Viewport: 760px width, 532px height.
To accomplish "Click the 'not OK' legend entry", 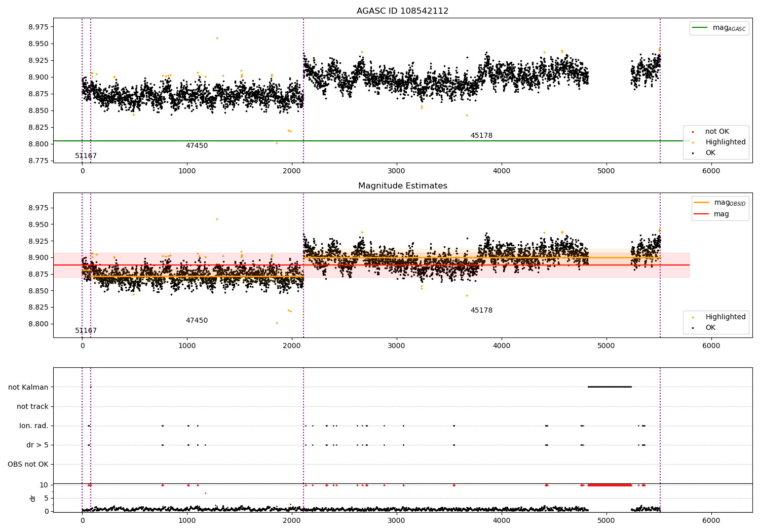I will tap(717, 132).
